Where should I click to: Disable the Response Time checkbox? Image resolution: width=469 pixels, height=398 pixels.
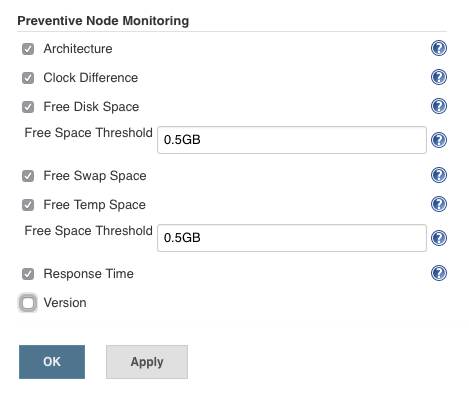coord(28,274)
